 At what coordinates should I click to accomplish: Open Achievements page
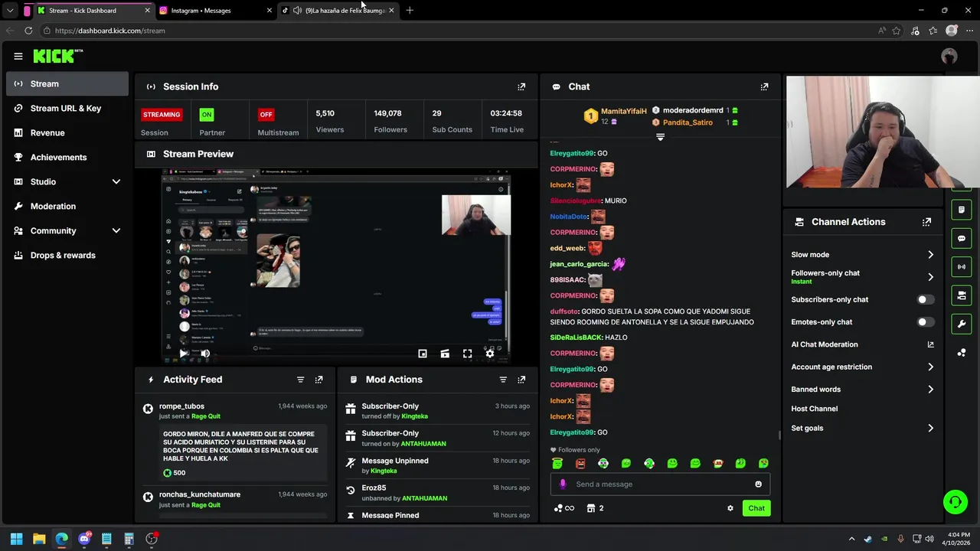click(x=67, y=157)
